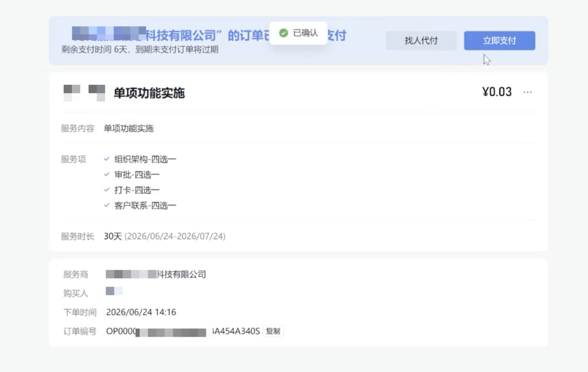Click the service provider 科技有限公司 name
This screenshot has width=588, height=372.
tap(156, 275)
